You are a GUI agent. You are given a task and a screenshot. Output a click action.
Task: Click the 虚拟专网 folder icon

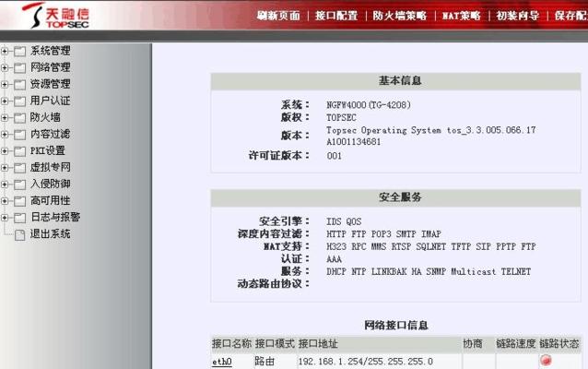click(x=20, y=167)
